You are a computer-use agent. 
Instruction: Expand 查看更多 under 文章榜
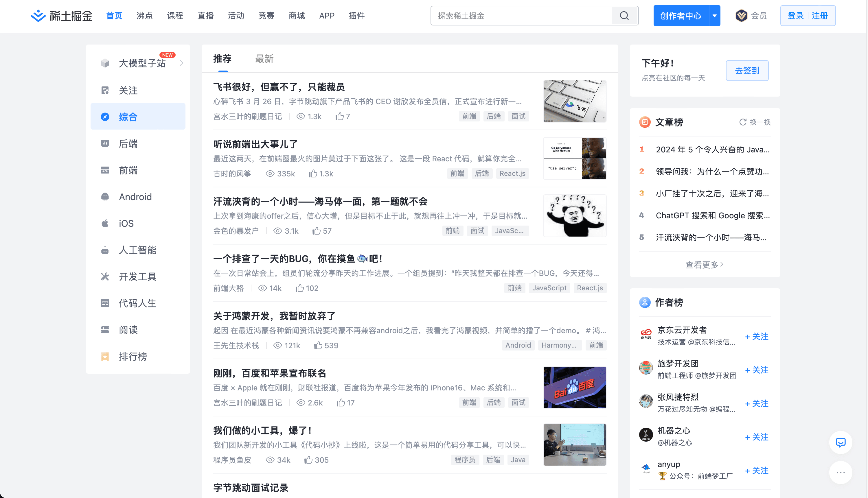tap(705, 265)
